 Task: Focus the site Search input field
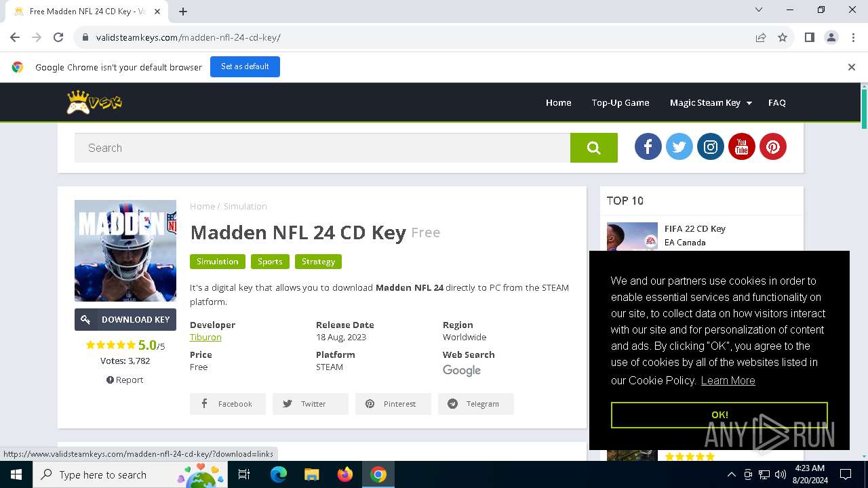pos(322,148)
